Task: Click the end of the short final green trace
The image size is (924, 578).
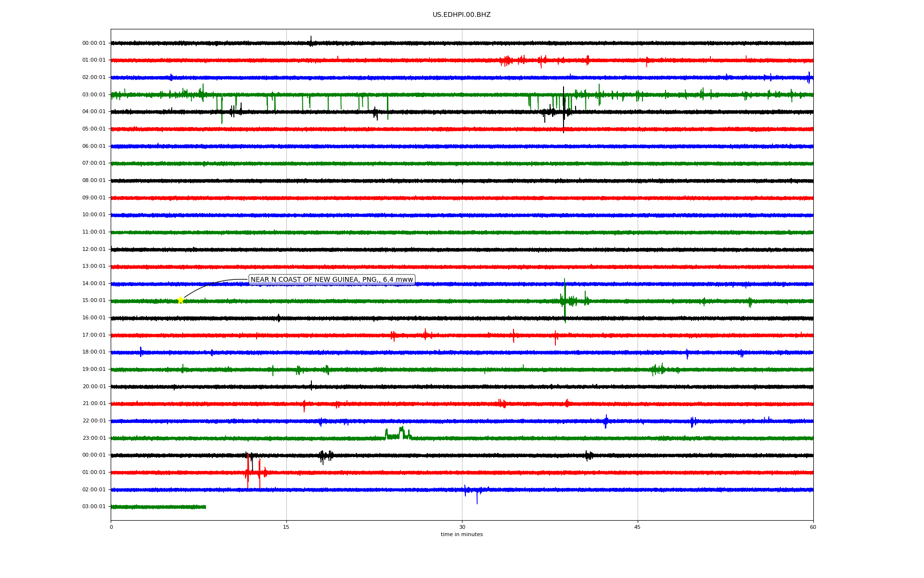Action: [205, 507]
